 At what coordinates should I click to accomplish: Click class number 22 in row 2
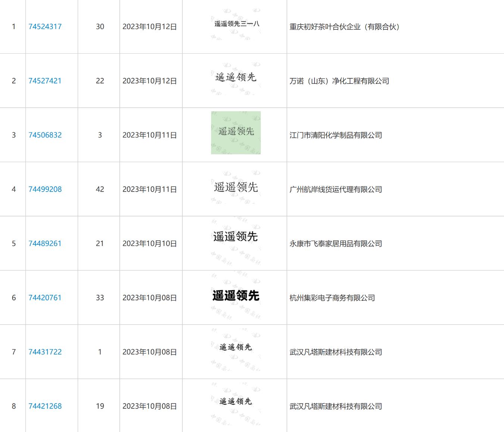point(100,81)
